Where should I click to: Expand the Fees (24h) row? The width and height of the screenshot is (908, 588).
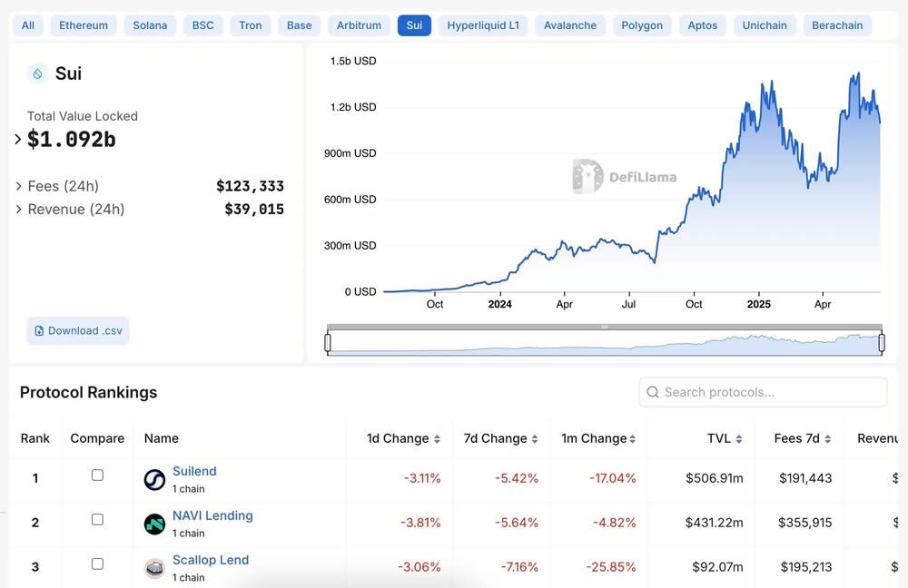pyautogui.click(x=19, y=186)
